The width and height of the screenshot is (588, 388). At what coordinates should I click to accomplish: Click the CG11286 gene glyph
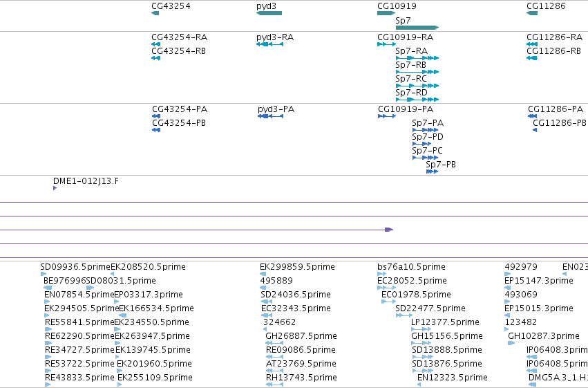[532, 13]
